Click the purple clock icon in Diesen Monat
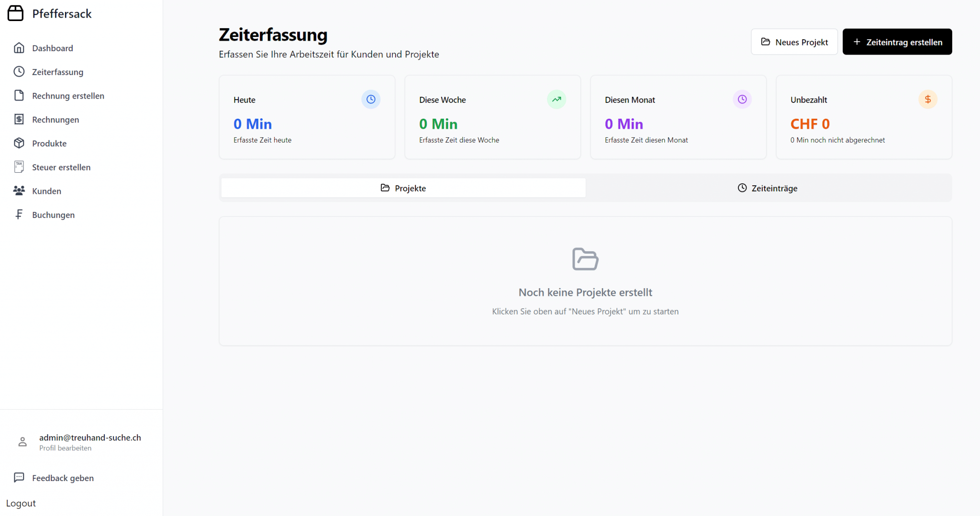This screenshot has width=980, height=516. point(742,100)
